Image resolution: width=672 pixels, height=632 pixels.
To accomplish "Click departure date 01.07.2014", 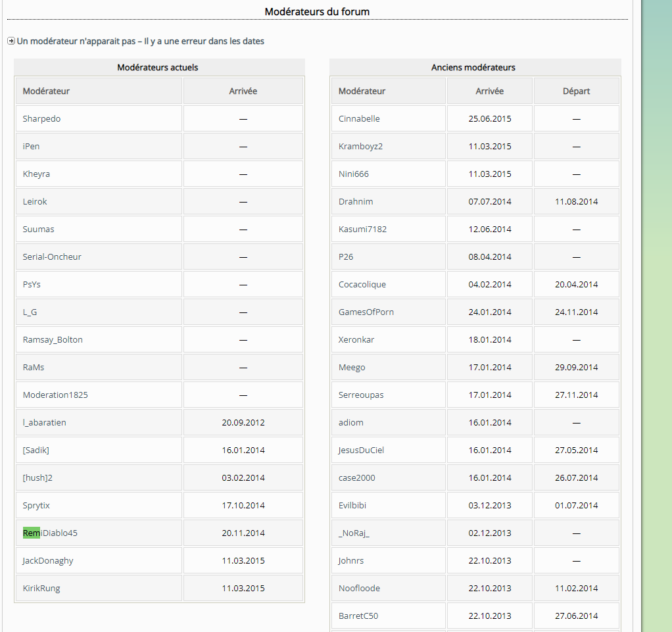I will [576, 506].
